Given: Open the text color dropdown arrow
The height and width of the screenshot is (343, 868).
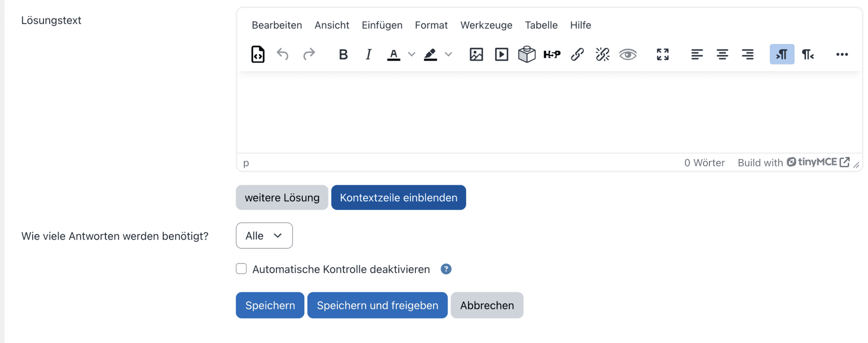Looking at the screenshot, I should click(x=411, y=54).
